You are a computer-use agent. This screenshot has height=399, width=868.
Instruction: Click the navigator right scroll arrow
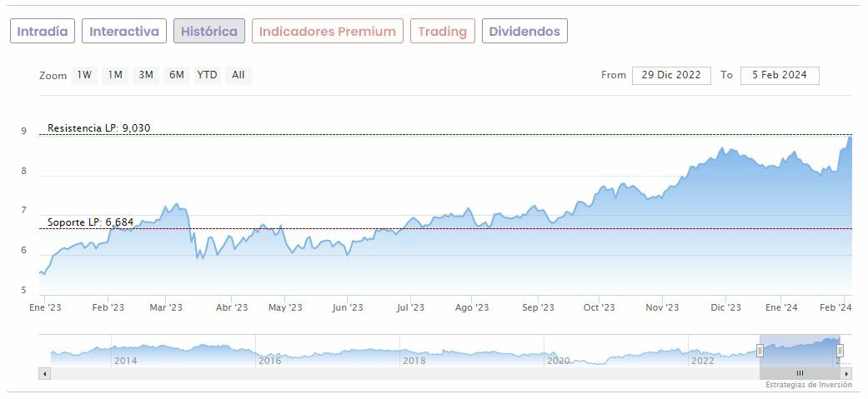click(x=846, y=374)
